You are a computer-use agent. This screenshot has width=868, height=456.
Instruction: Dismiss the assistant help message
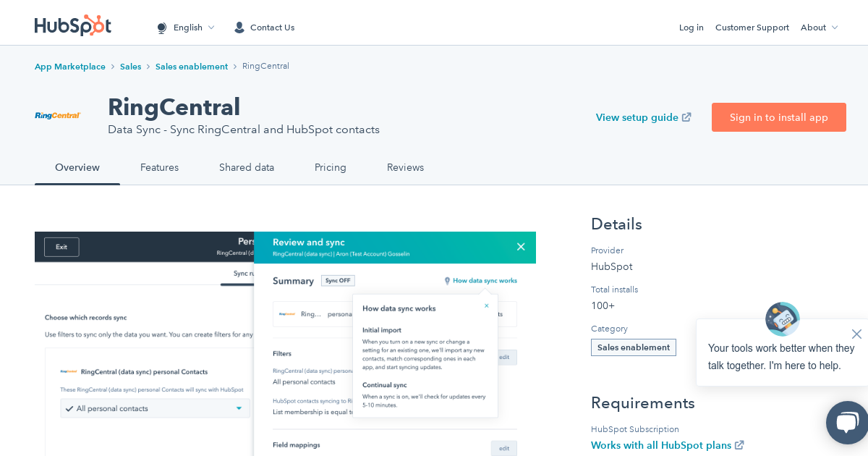point(856,334)
